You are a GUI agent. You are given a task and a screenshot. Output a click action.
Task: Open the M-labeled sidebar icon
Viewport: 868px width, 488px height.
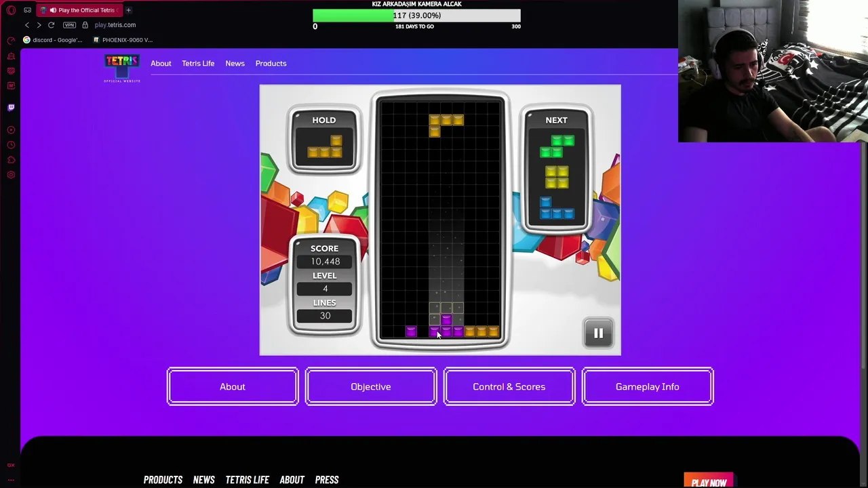[x=11, y=85]
